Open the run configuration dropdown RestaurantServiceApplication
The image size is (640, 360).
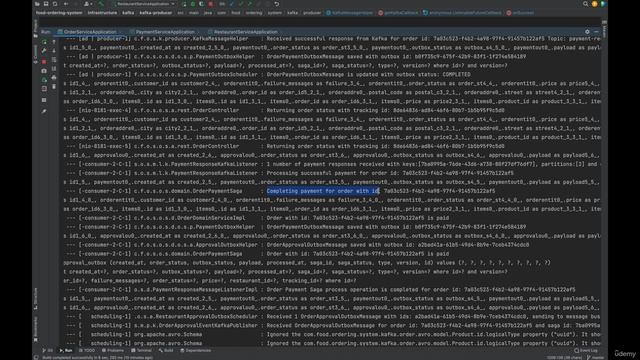pyautogui.click(x=145, y=4)
